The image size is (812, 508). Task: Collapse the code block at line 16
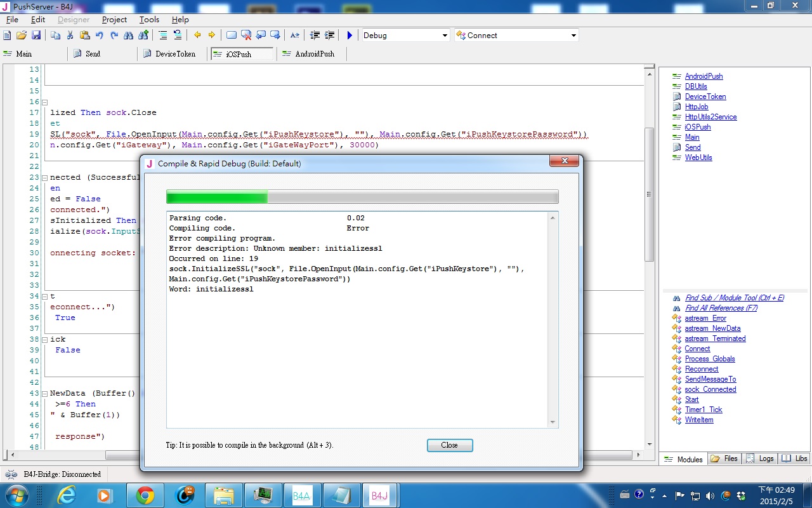(x=44, y=102)
